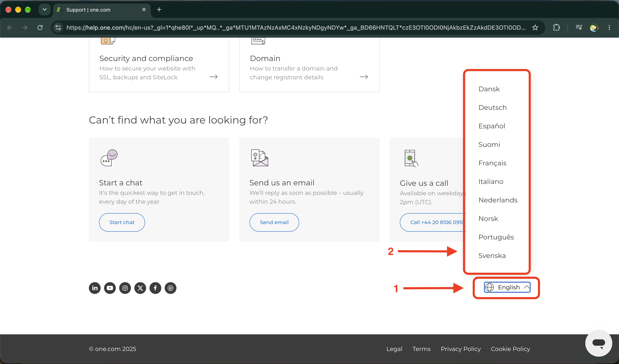
Task: Reload the current page
Action: [40, 28]
